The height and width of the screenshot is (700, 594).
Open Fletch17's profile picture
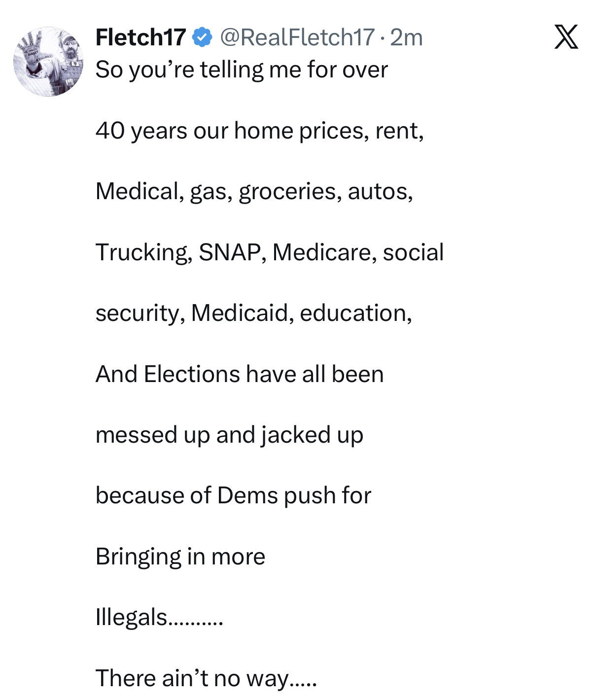(x=48, y=62)
